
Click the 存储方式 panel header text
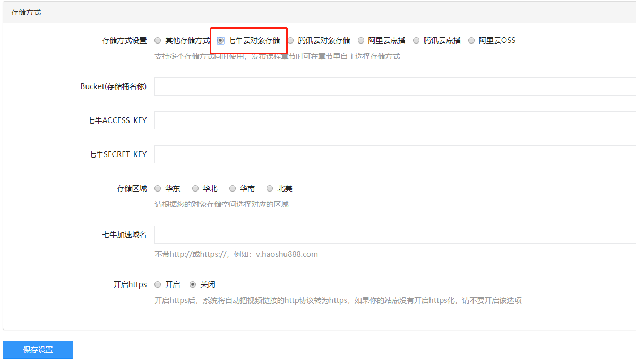tap(26, 13)
